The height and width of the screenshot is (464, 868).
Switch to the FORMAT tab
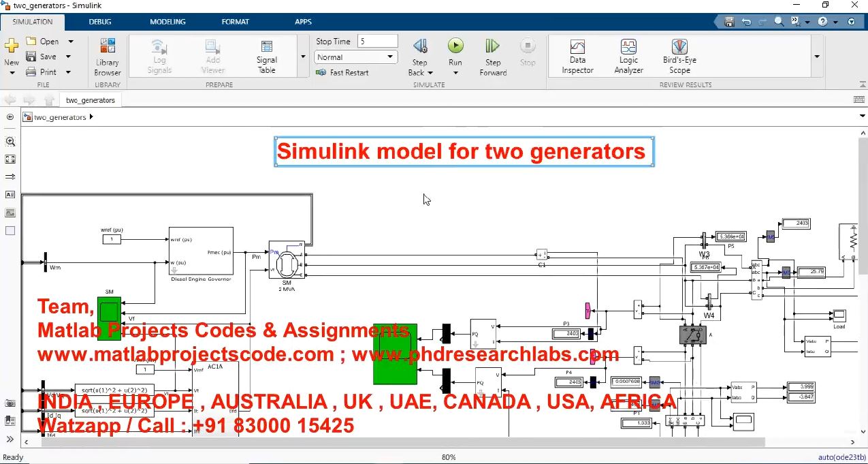[236, 22]
